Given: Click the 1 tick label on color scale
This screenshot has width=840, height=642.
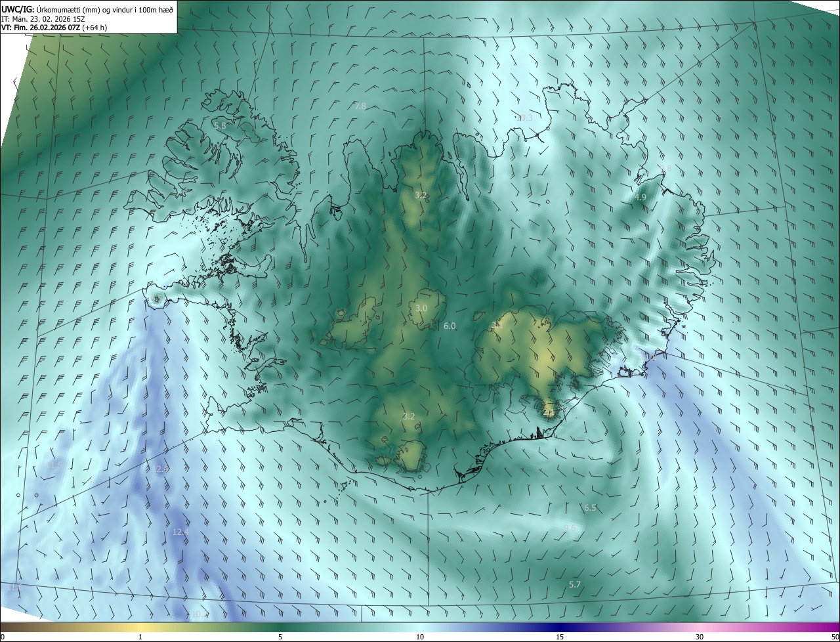Looking at the screenshot, I should (x=140, y=637).
